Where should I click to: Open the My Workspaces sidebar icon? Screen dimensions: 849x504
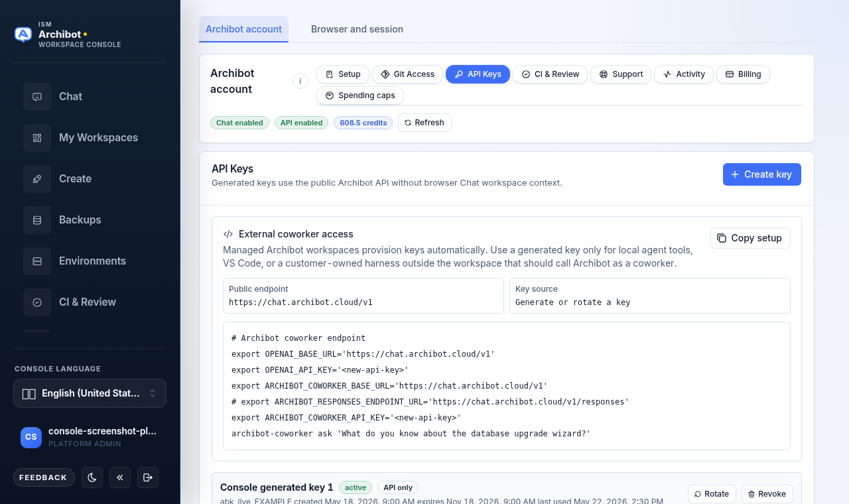[37, 137]
